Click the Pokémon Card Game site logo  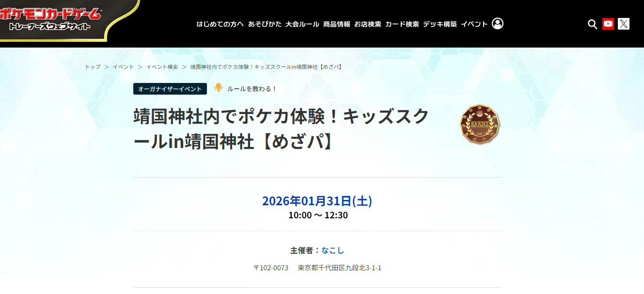[x=51, y=18]
